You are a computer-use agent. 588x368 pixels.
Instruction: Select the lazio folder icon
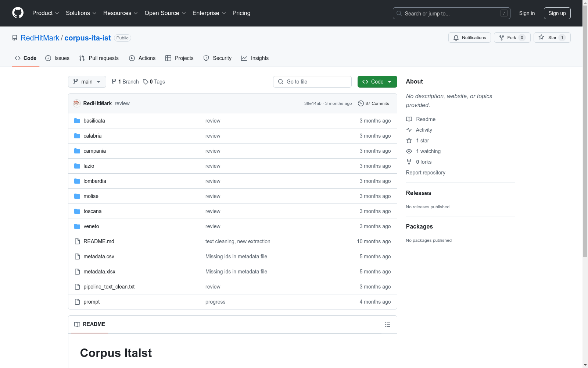pyautogui.click(x=77, y=166)
